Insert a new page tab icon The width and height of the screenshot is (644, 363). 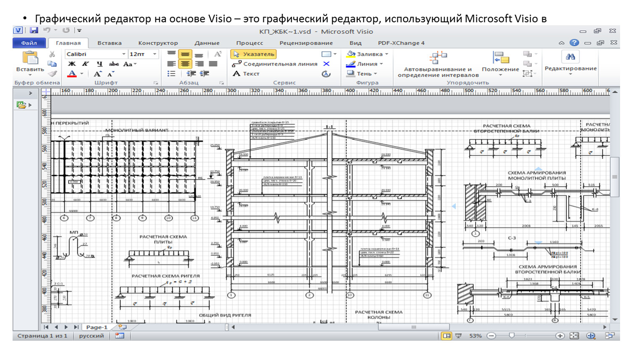coord(122,327)
